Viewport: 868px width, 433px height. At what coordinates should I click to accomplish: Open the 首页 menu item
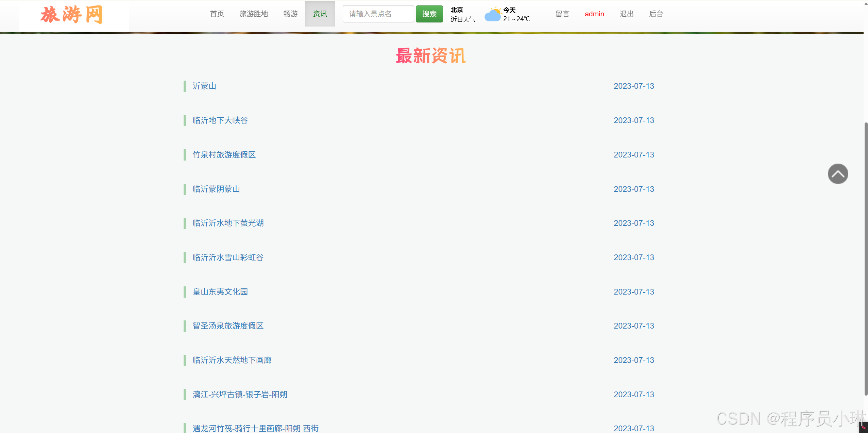[217, 14]
